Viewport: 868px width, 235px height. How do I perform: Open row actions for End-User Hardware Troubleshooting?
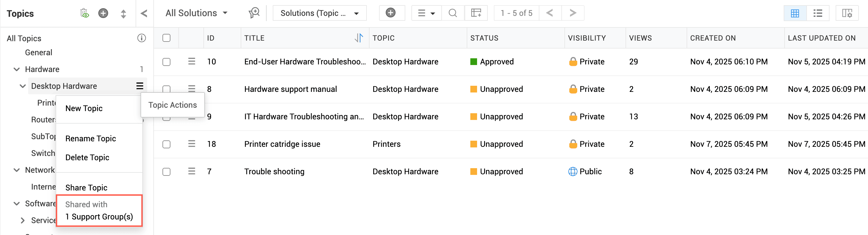click(192, 61)
